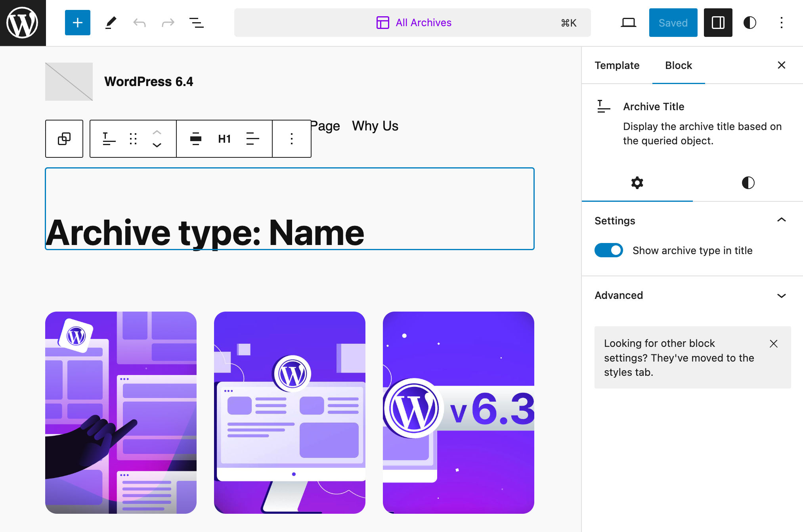
Task: Click the transform/edit tool icon
Action: (x=109, y=23)
